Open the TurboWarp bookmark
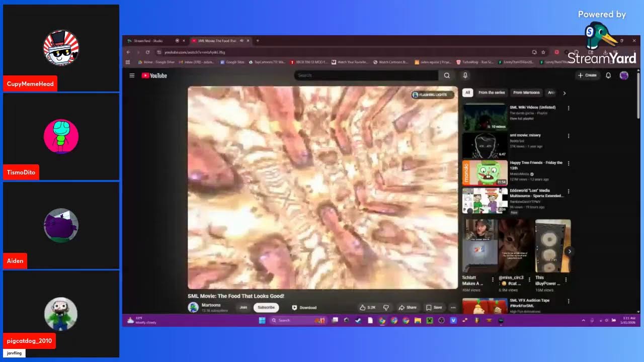 [475, 62]
